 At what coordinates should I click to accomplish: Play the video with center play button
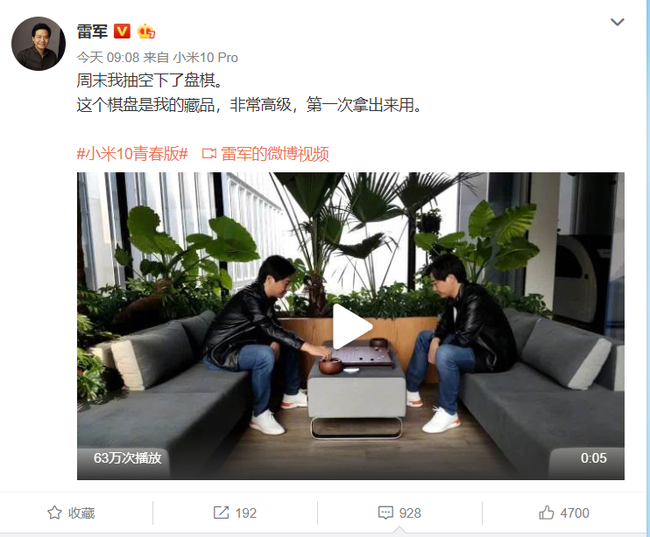pos(352,327)
